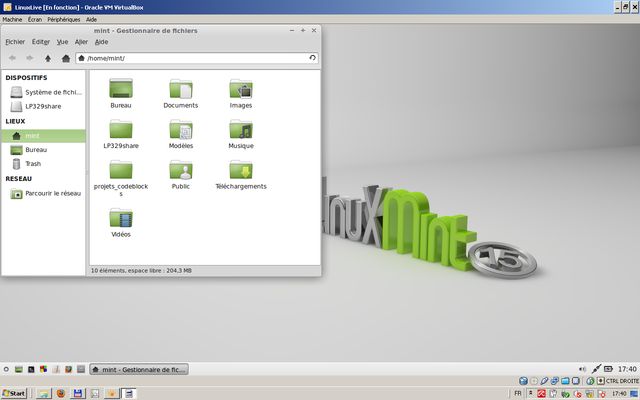This screenshot has height=400, width=640.
Task: Open Bureau in the sidebar places
Action: point(29,150)
